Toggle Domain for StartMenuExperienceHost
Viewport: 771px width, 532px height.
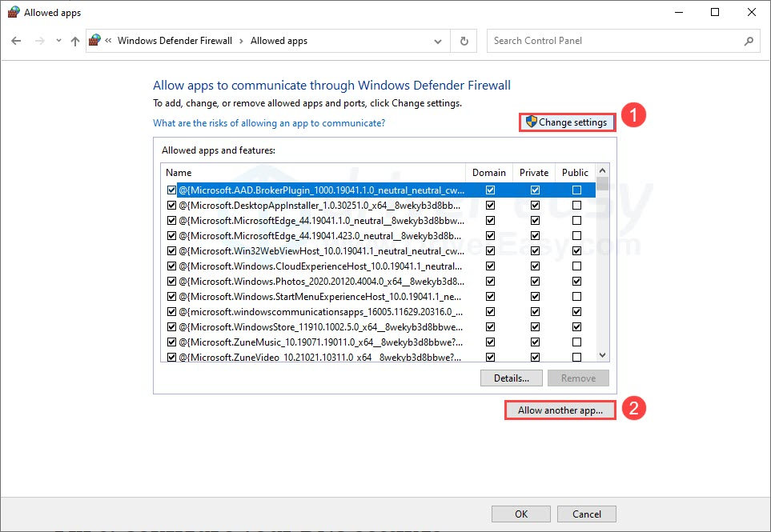coord(490,297)
